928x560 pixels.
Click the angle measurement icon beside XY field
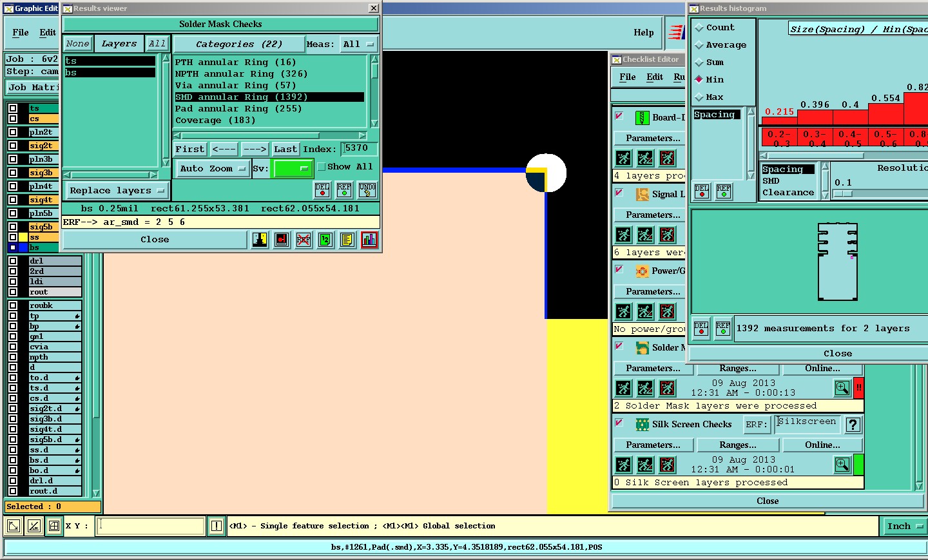pyautogui.click(x=34, y=526)
